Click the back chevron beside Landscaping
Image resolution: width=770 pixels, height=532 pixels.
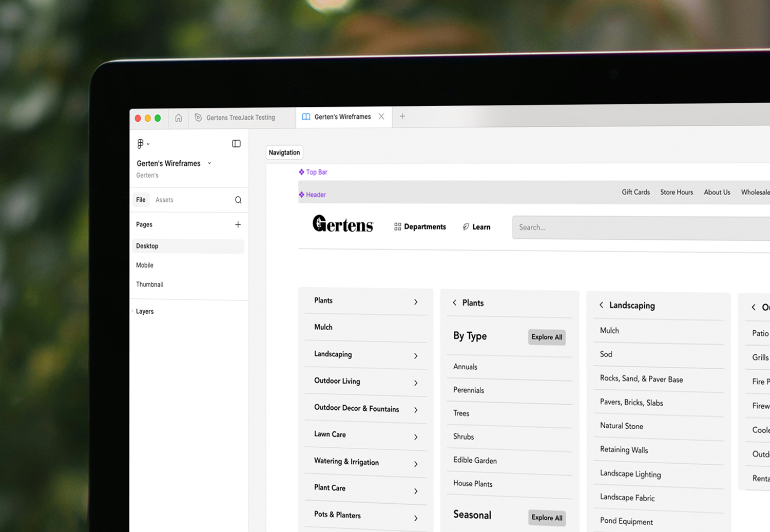601,305
